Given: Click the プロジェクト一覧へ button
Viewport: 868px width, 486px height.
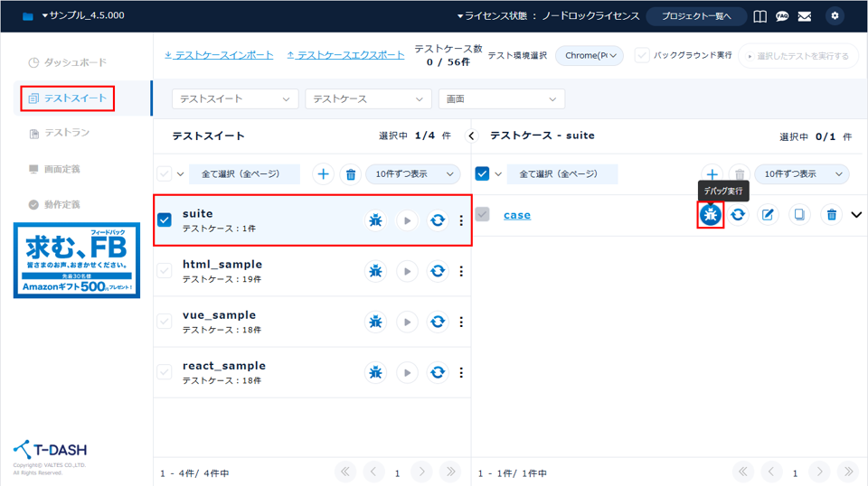Looking at the screenshot, I should [696, 16].
